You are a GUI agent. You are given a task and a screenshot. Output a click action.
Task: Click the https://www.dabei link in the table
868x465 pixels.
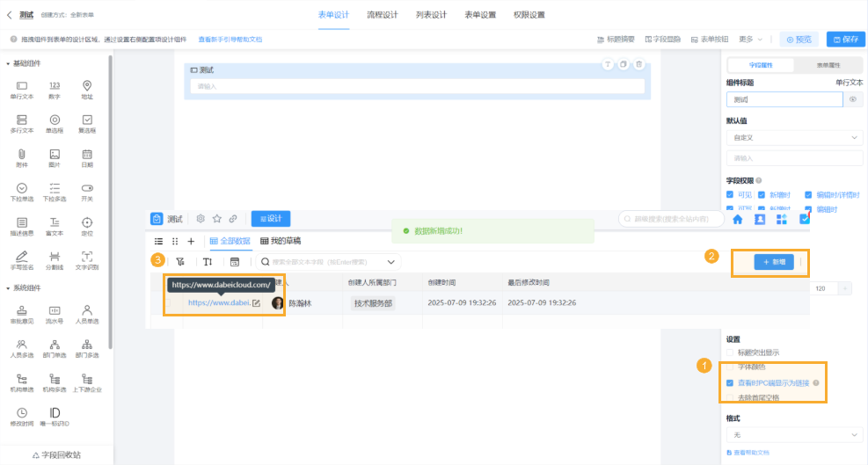tap(219, 302)
